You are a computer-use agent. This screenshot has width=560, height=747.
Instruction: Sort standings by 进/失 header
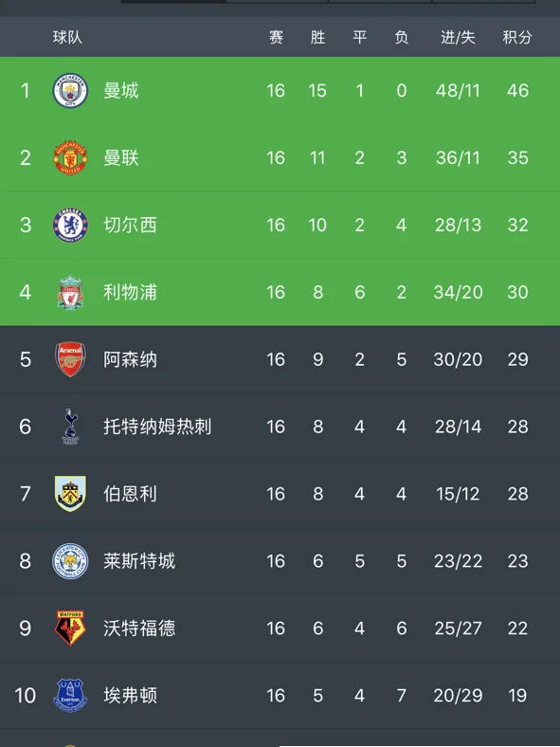[458, 37]
